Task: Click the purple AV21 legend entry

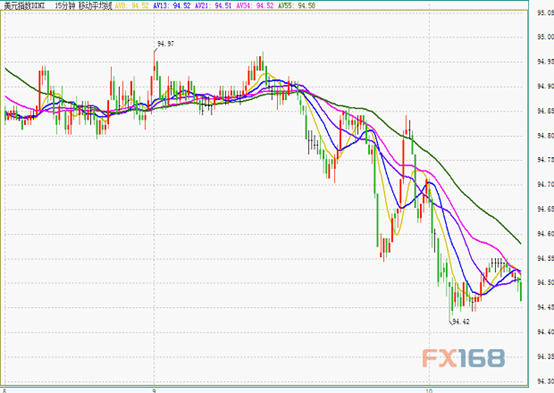Action: pyautogui.click(x=213, y=6)
